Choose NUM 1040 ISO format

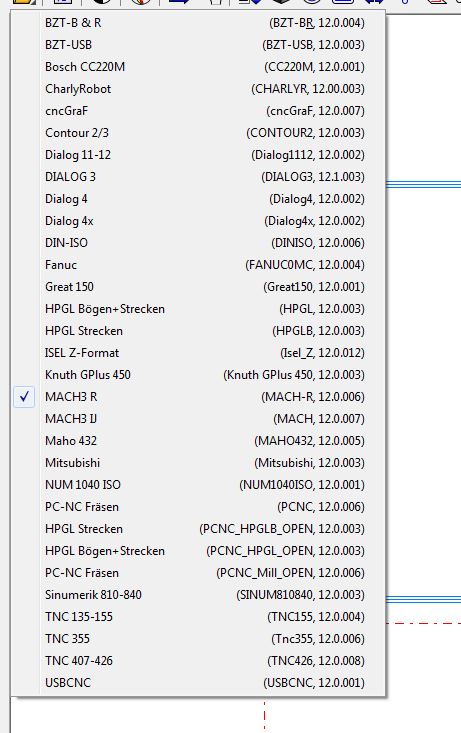pyautogui.click(x=198, y=485)
